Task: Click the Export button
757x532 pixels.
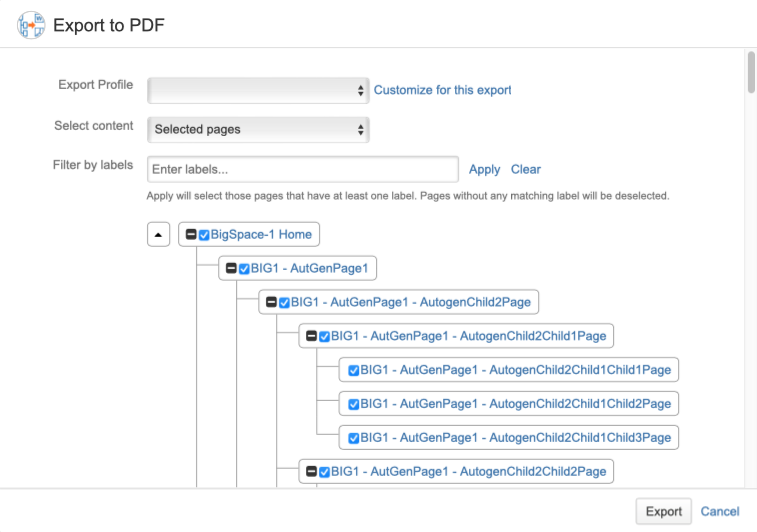Action: pos(664,511)
